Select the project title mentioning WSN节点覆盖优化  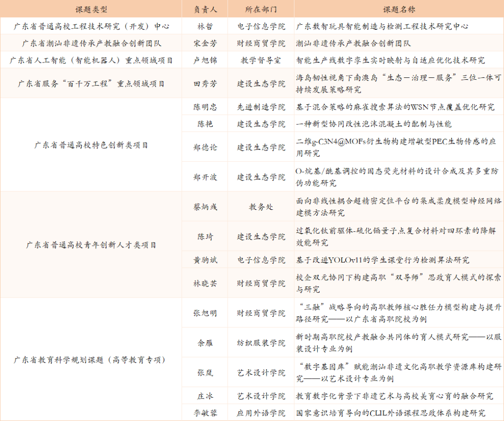click(x=395, y=107)
